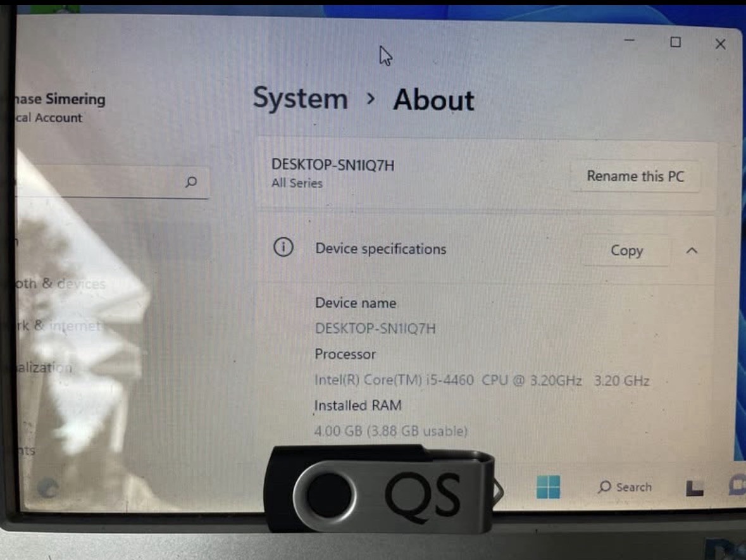Copy the device specifications
Screen dimensions: 746x560
point(626,251)
